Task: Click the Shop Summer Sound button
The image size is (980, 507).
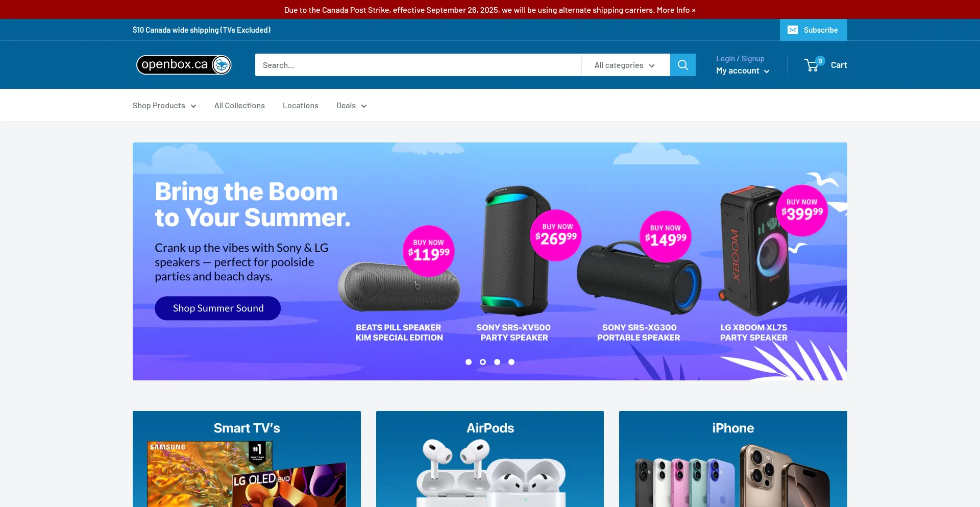Action: [218, 308]
